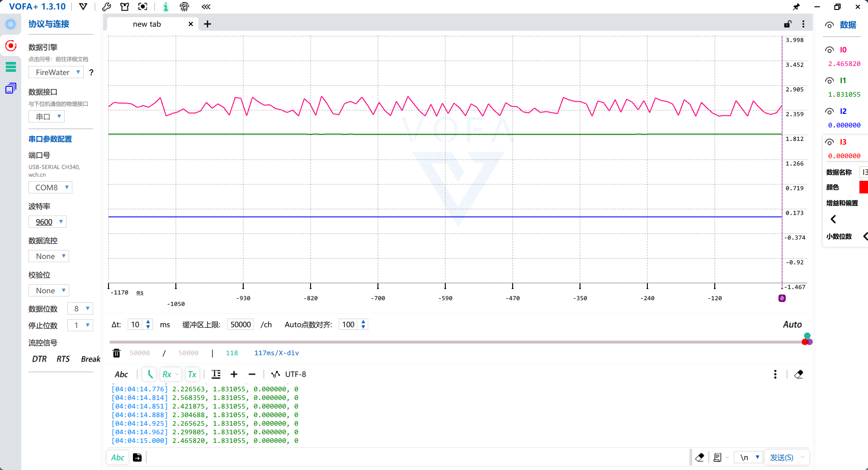868x470 pixels.
Task: Click the DTR flow control signal
Action: point(39,359)
